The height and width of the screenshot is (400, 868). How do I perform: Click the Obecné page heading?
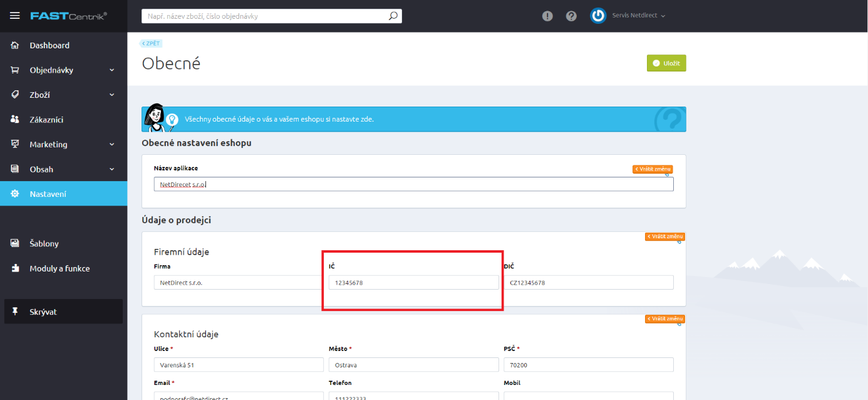point(171,63)
